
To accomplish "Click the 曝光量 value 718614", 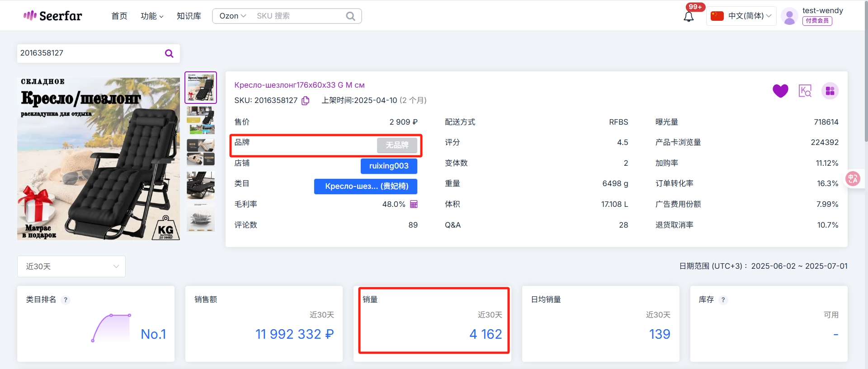I will click(826, 122).
